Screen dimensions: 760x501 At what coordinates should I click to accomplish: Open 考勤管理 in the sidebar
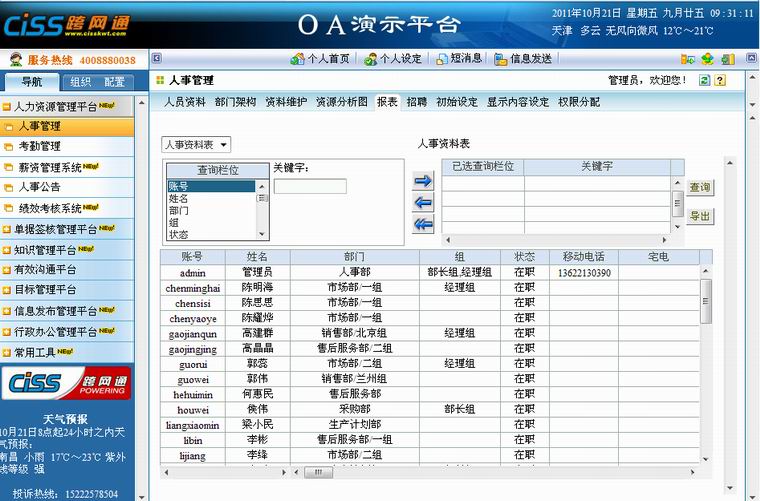(x=39, y=146)
